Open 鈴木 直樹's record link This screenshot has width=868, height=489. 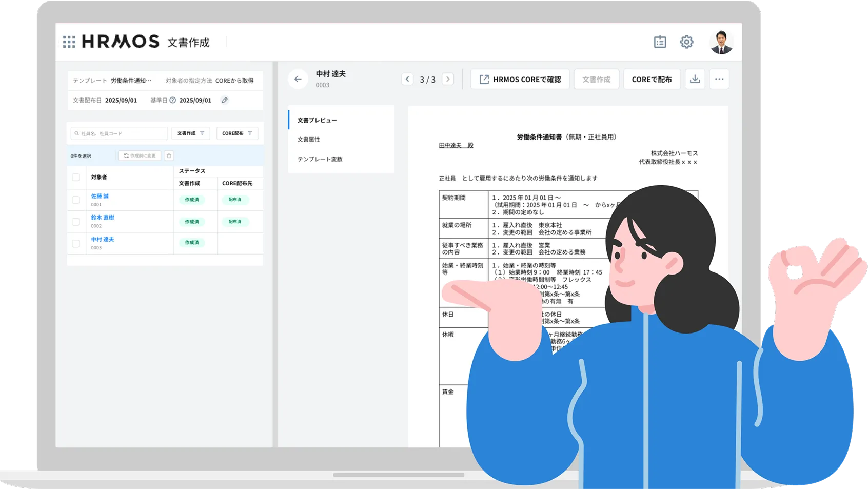[102, 217]
